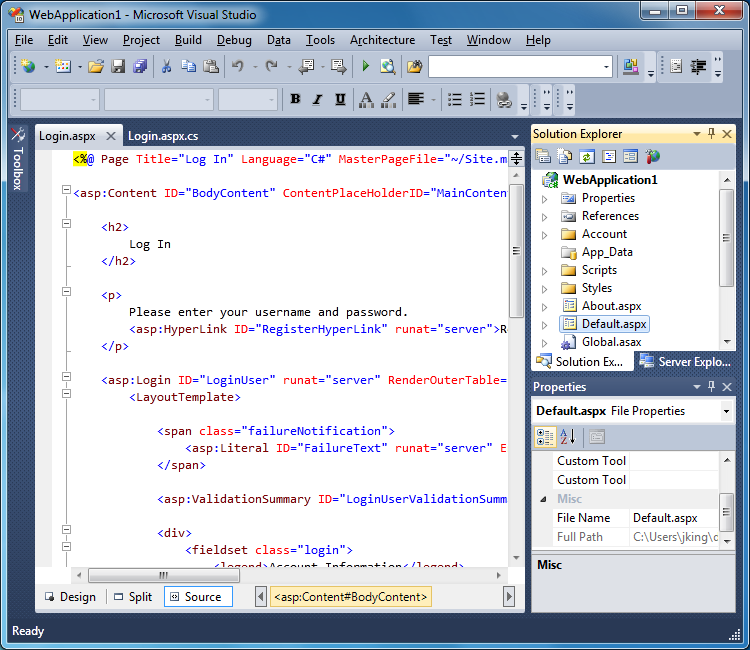
Task: Collapse the Misc category in Properties
Action: pos(543,499)
